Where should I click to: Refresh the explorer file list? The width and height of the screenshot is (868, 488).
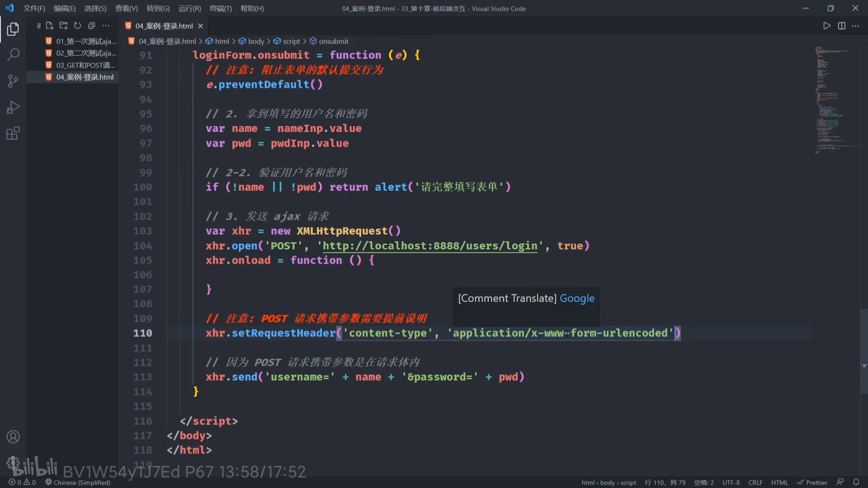[x=78, y=26]
